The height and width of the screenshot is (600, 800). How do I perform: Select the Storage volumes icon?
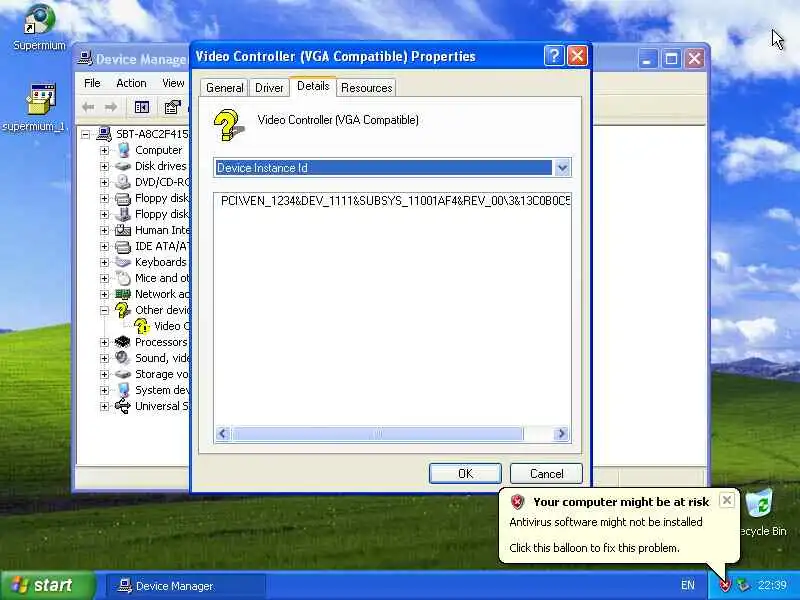point(123,374)
